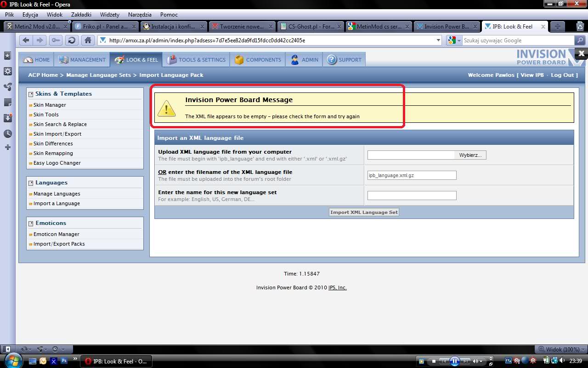Viewport: 588px width, 368px height.
Task: Click the XML filename input field
Action: point(412,175)
